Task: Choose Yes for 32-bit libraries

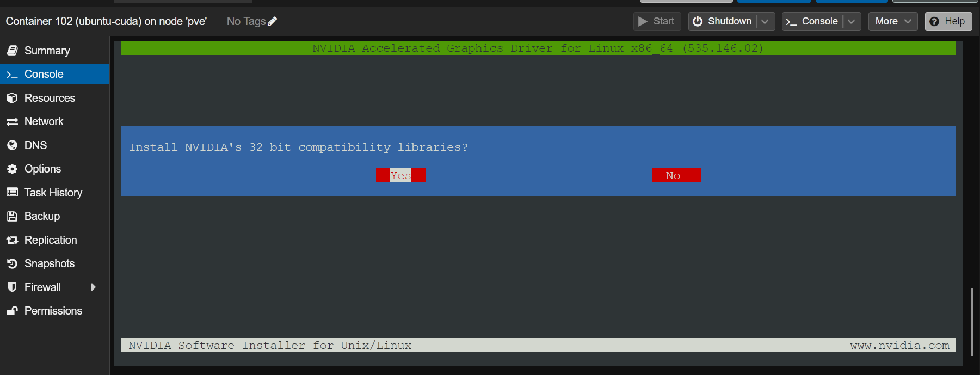Action: tap(400, 175)
